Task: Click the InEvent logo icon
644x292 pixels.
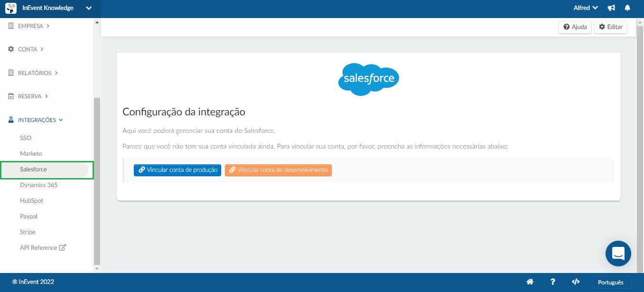Action: point(10,8)
